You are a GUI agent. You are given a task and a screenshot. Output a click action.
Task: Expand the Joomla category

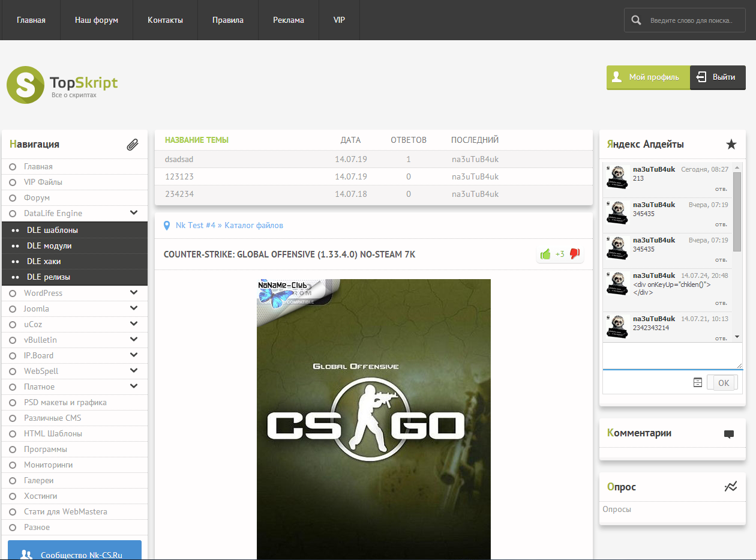(134, 309)
